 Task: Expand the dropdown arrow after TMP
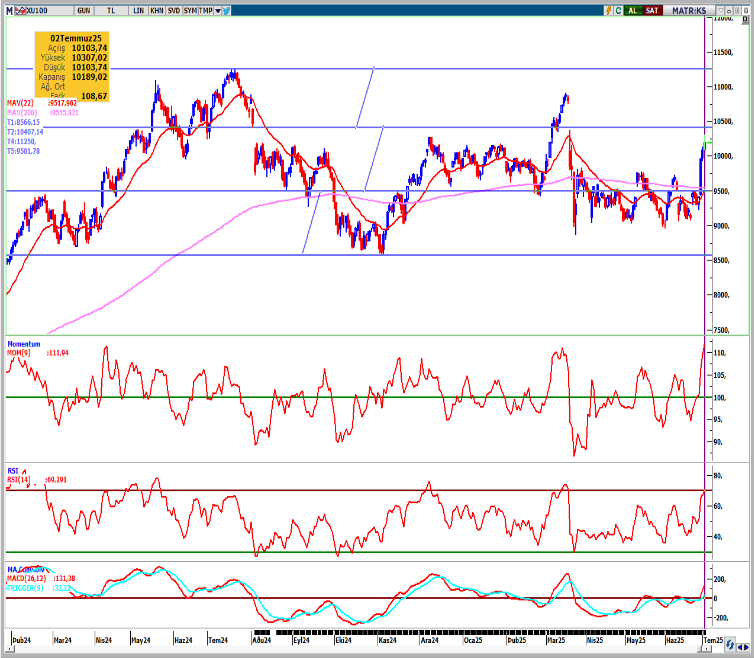coord(217,11)
